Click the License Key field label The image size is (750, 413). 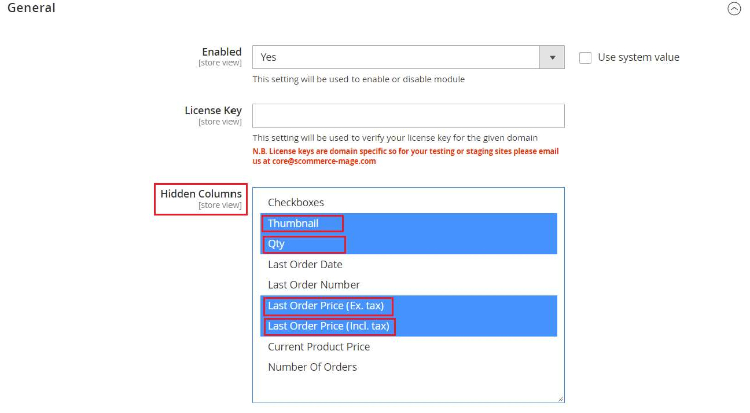click(x=213, y=110)
